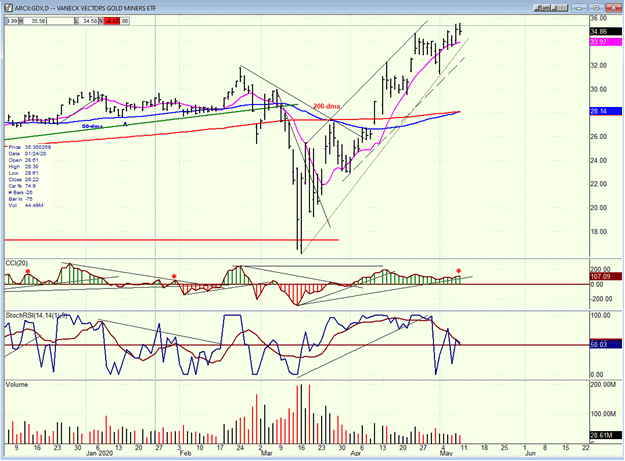Click the Sym button in the title bar
Image resolution: width=625 pixels, height=461 pixels.
tap(542, 8)
